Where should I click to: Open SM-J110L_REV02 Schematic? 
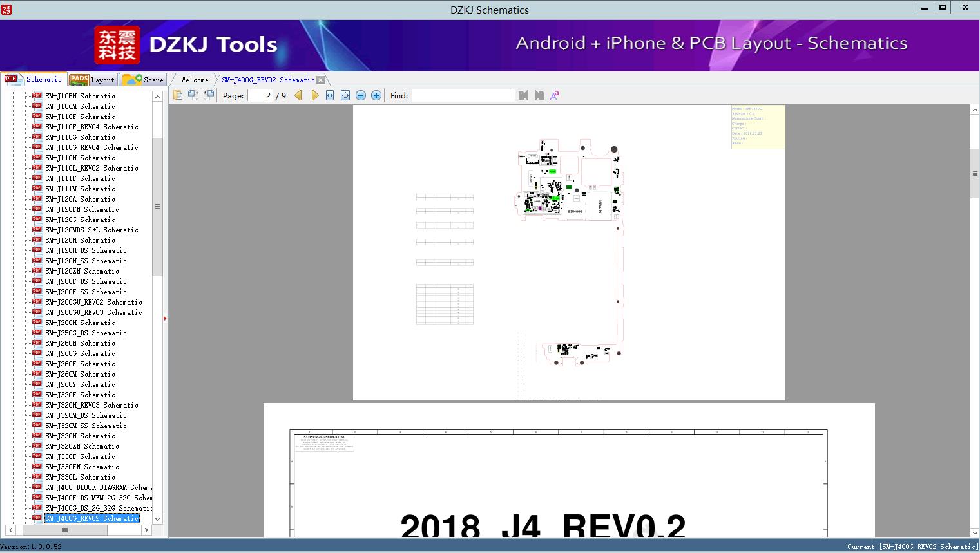tap(91, 168)
